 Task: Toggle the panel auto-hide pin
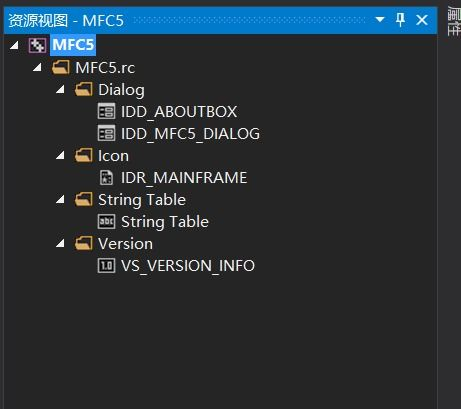pos(400,20)
